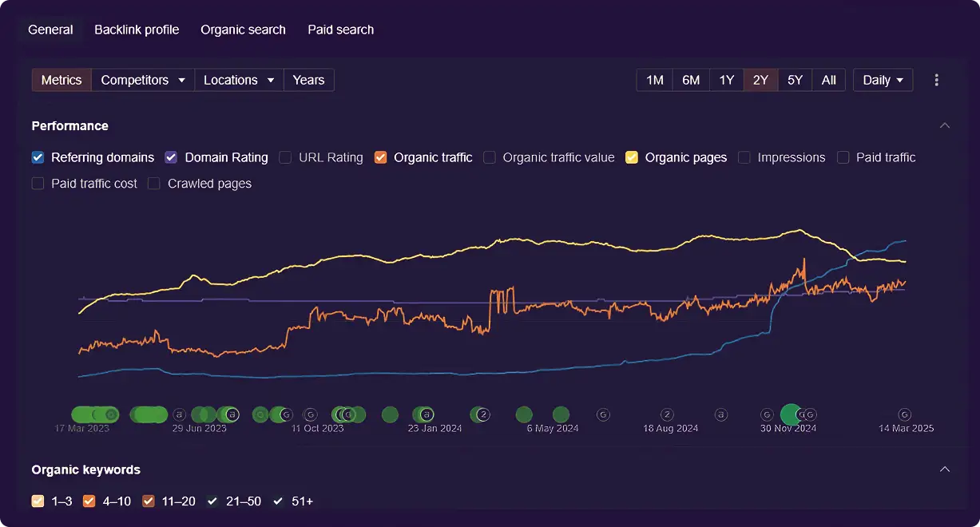The height and width of the screenshot is (527, 980).
Task: Click the Google 'G' marker near 11 Oct 2023
Action: [310, 414]
